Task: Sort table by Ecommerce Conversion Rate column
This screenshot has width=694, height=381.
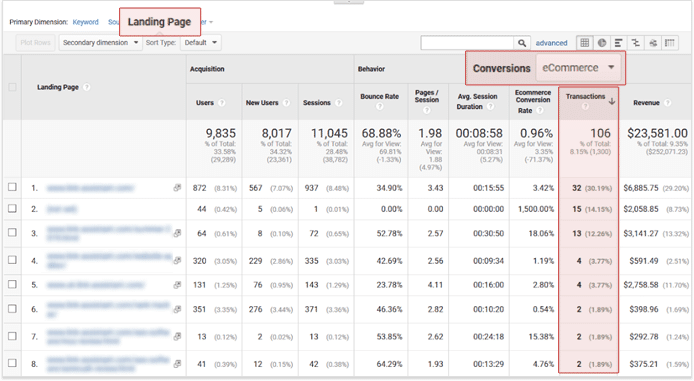Action: tap(532, 101)
